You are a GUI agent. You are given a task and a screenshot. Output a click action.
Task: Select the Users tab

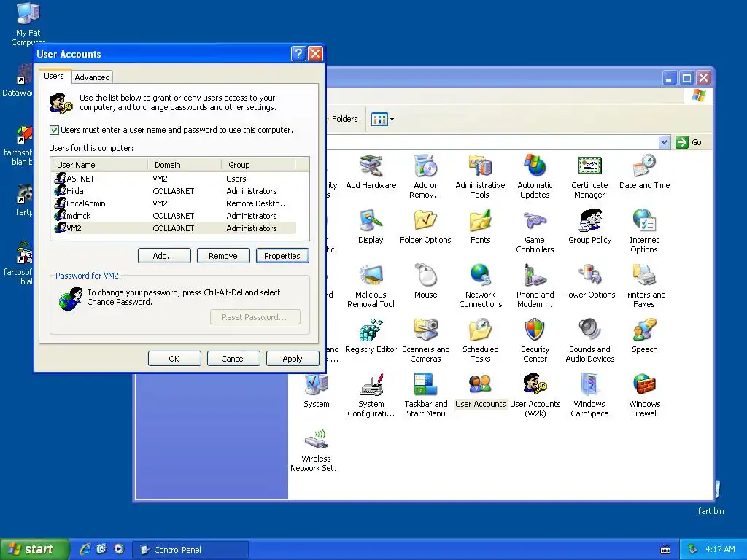[x=54, y=76]
